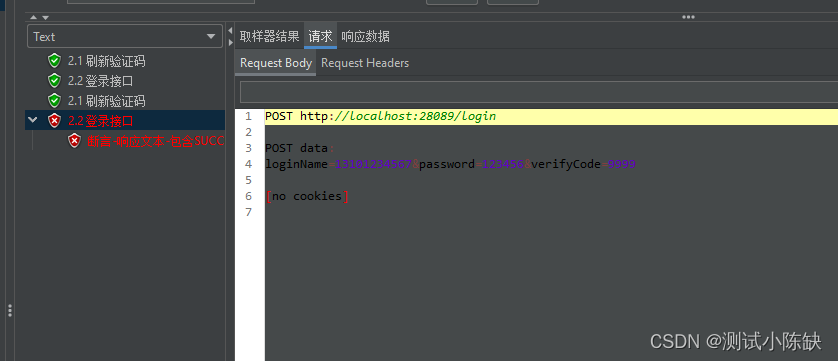Open the Text renderer dropdown

[125, 36]
